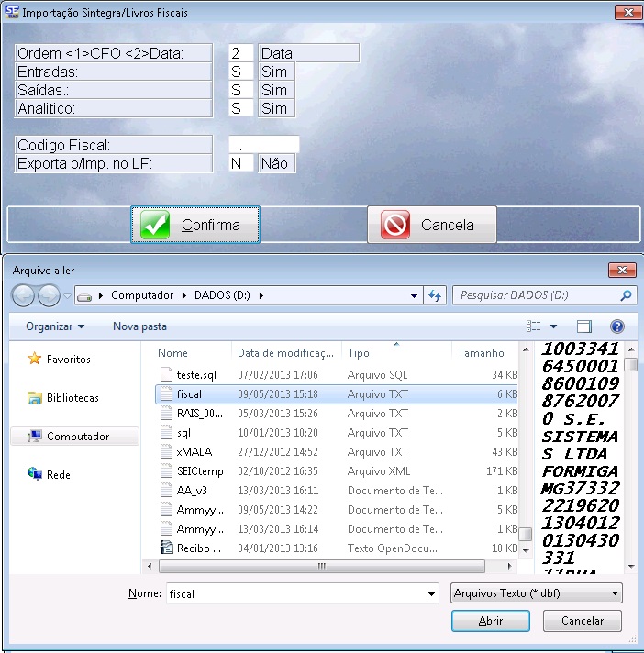Select the Ammyy file dated 13/03/2013 16:14
This screenshot has width=644, height=653.
(x=336, y=528)
